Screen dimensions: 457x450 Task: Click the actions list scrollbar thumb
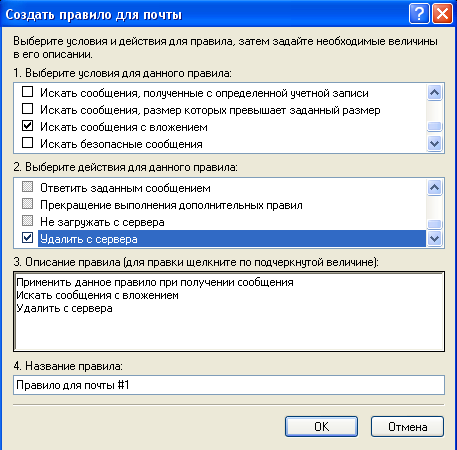pos(435,224)
